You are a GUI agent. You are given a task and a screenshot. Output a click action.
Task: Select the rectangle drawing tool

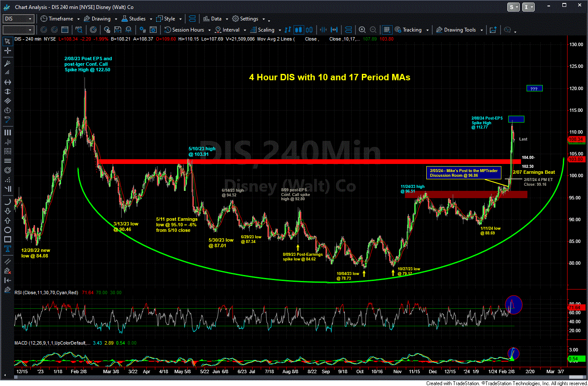click(7, 239)
